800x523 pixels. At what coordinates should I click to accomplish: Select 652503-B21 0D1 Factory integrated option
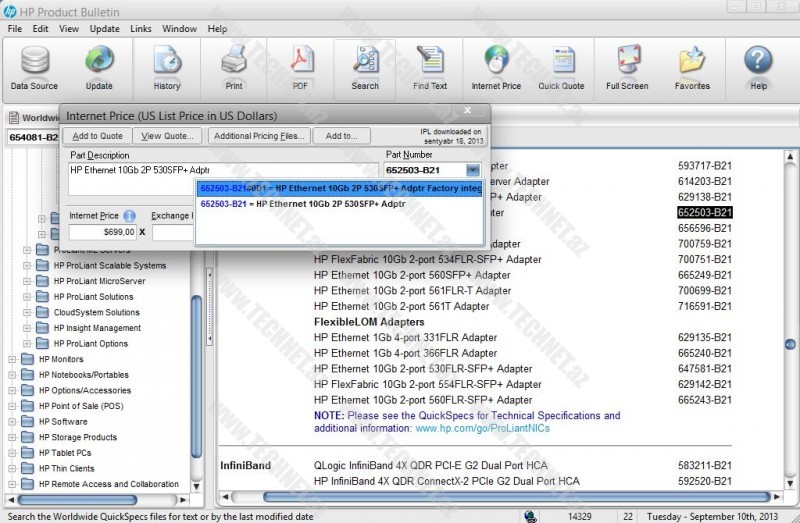click(340, 188)
